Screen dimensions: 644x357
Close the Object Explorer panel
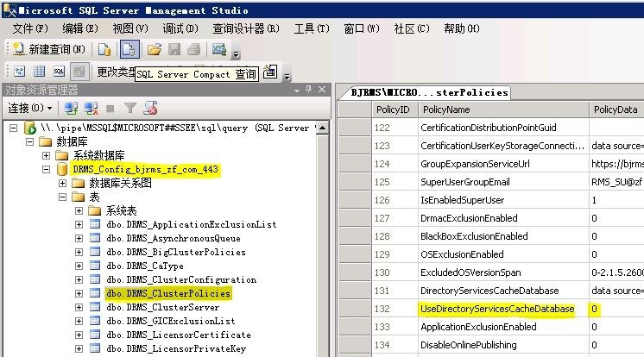click(322, 89)
